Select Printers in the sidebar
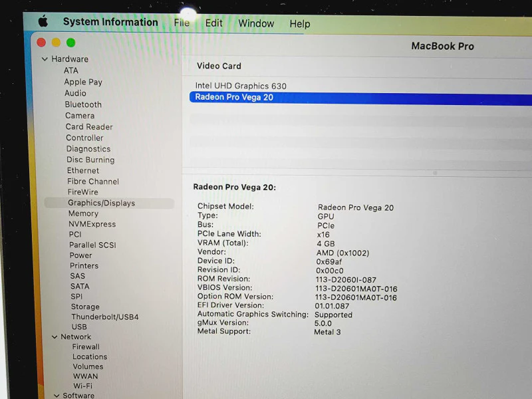 pyautogui.click(x=84, y=265)
